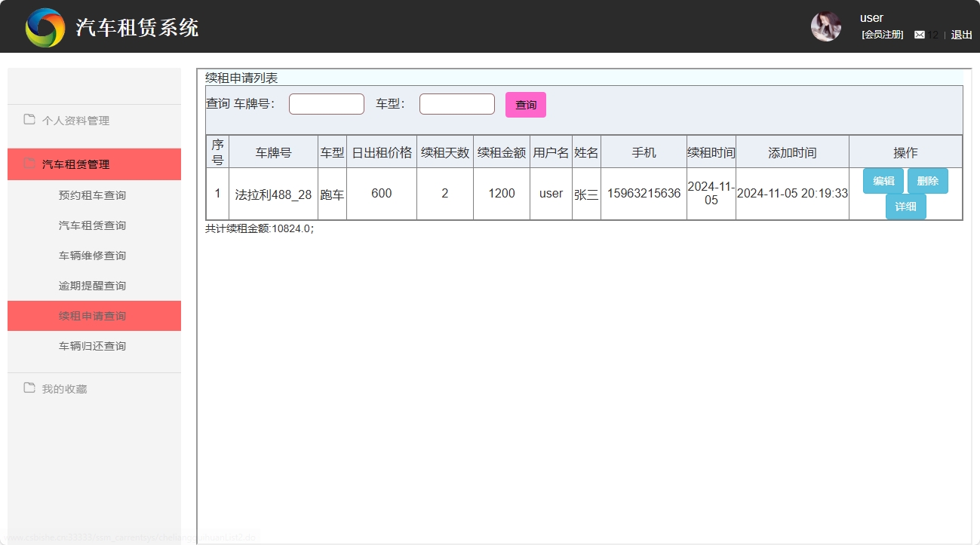Screen dimensions: 980x545
Task: Click the car rental system logo icon
Action: pos(45,28)
